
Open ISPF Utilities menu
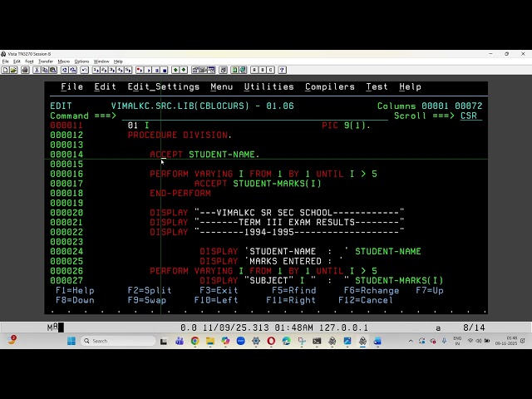pos(269,87)
